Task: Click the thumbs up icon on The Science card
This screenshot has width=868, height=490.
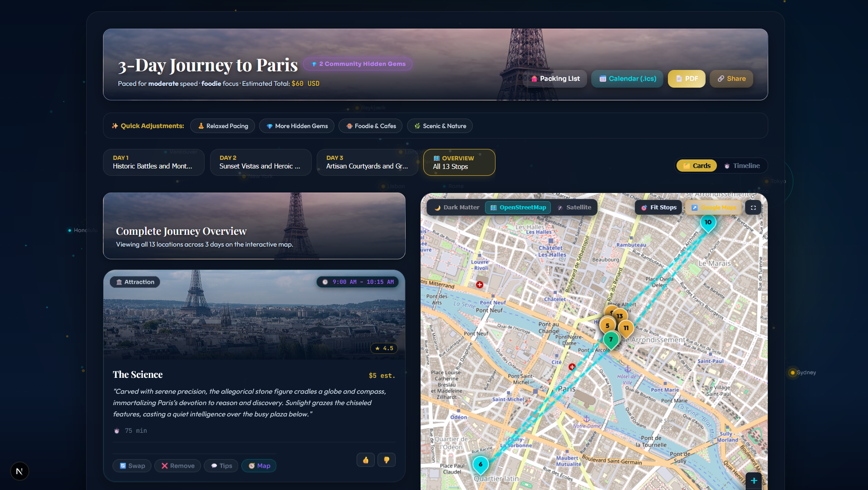Action: [x=366, y=460]
